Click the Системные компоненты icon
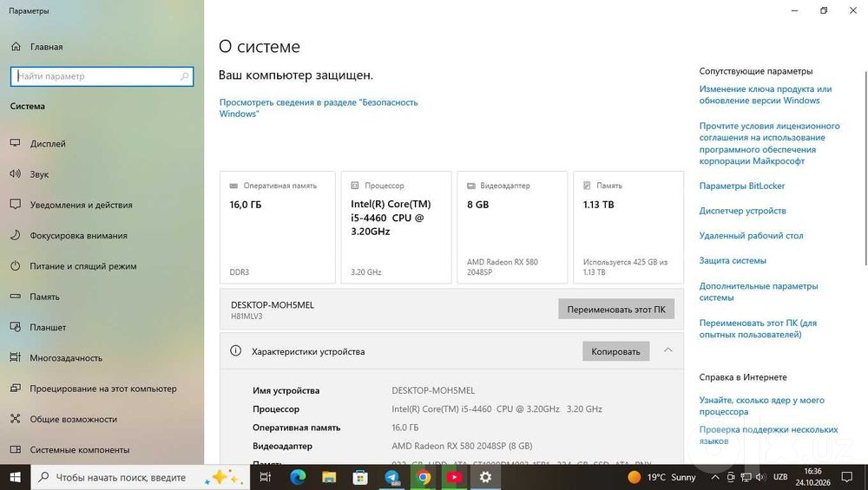 [16, 449]
